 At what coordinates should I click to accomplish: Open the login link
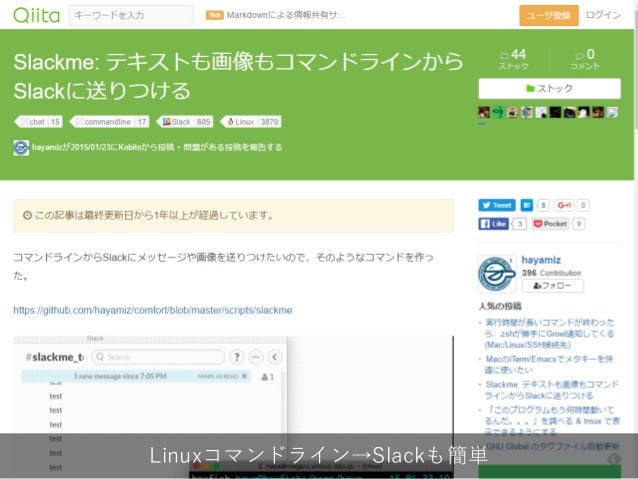603,15
